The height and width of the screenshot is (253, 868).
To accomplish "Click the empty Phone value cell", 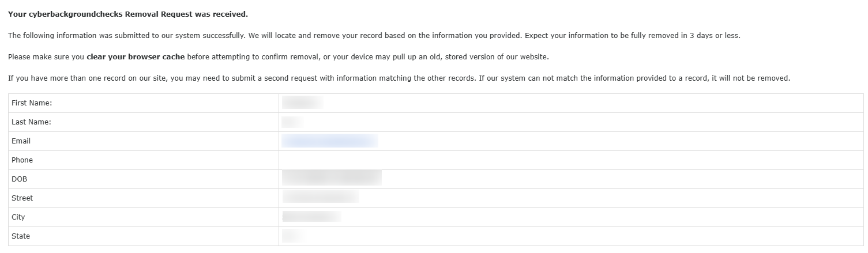I will pos(571,160).
